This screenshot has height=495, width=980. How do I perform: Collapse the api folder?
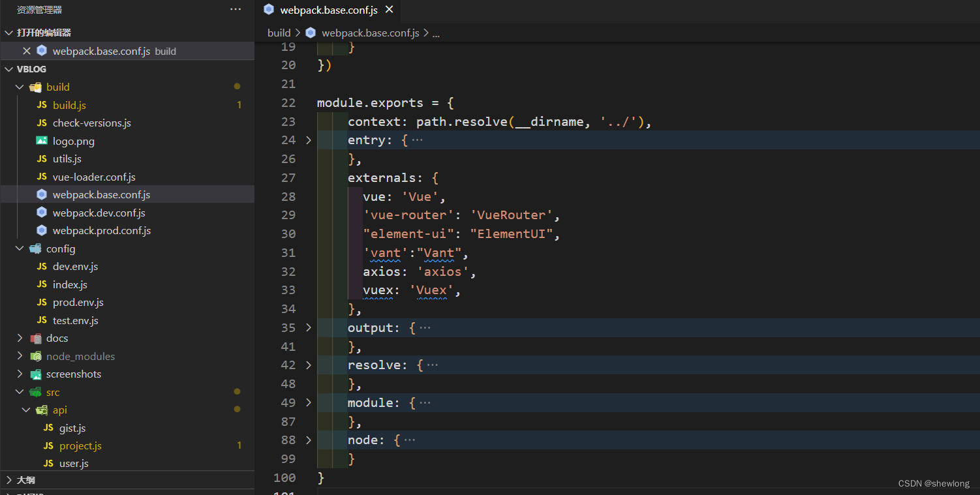[27, 410]
